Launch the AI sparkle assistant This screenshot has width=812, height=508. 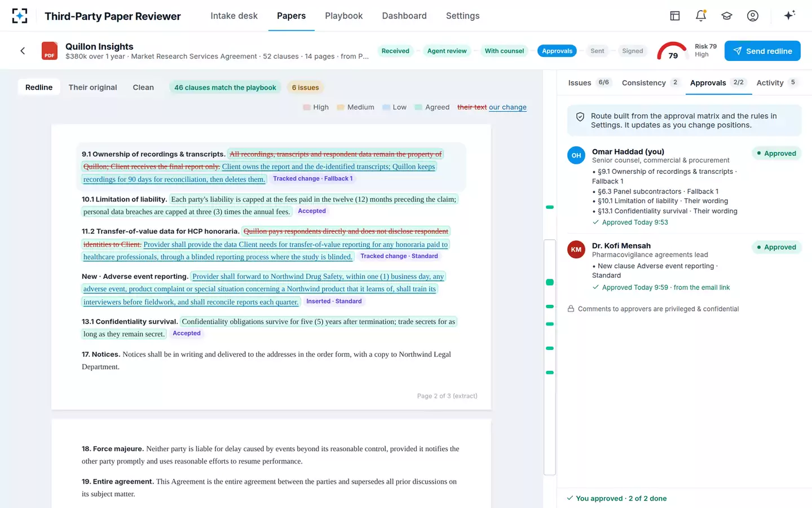click(789, 15)
